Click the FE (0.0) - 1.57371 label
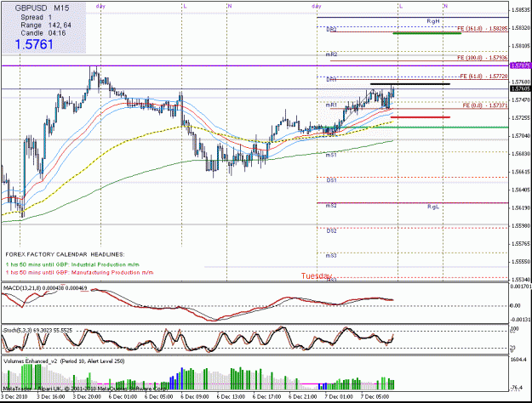This screenshot has height=403, width=532. [485, 105]
